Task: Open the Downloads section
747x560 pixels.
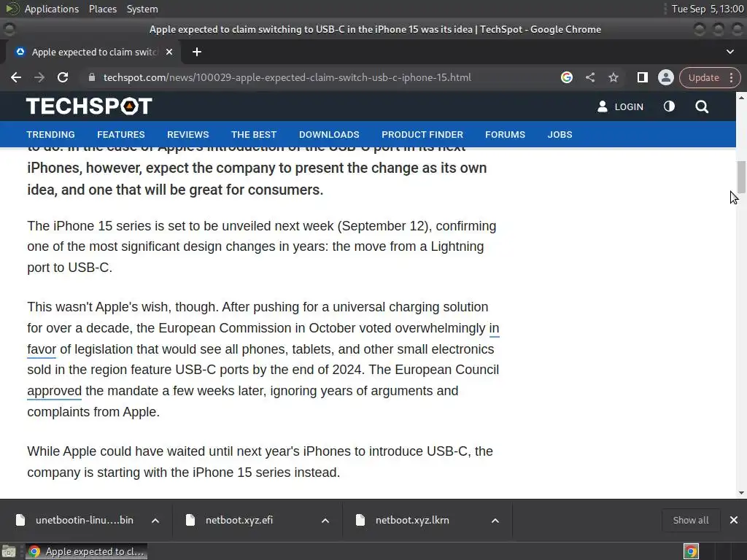Action: [329, 135]
